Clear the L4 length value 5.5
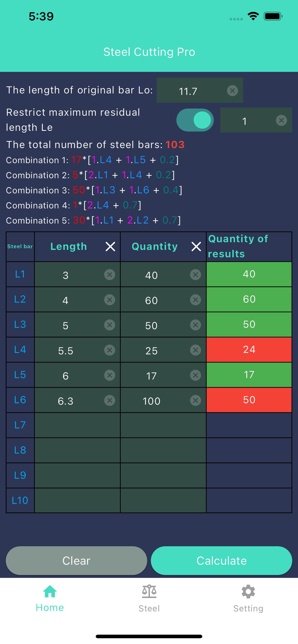The image size is (298, 644). (x=109, y=350)
